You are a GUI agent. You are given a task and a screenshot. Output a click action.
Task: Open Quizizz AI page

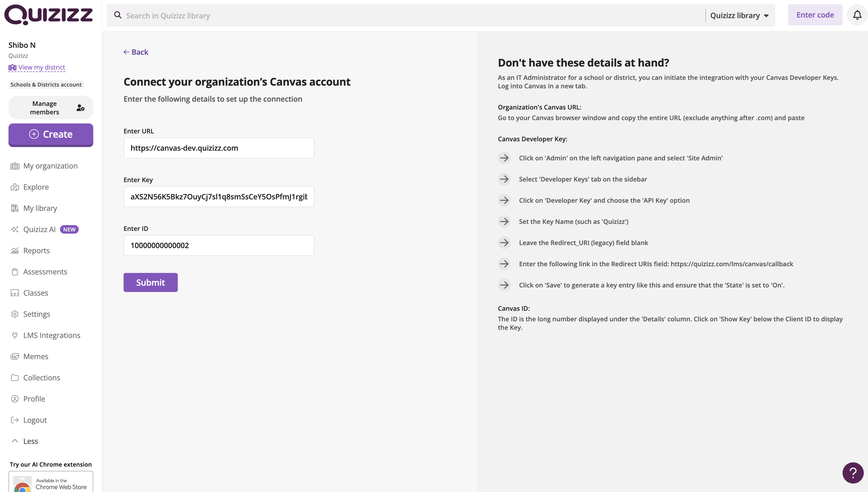(40, 229)
